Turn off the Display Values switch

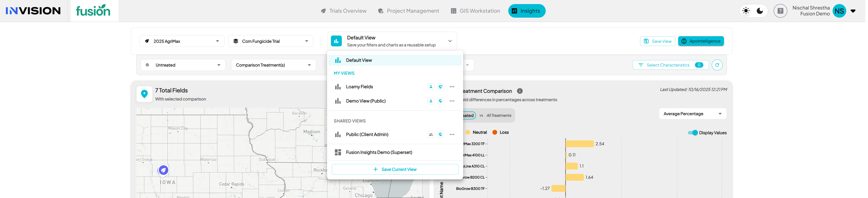click(x=692, y=133)
